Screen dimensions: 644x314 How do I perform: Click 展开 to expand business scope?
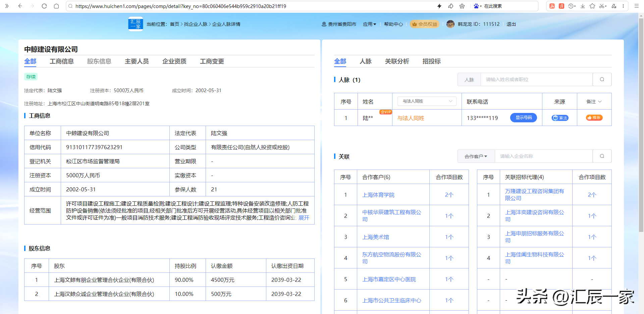tap(304, 218)
